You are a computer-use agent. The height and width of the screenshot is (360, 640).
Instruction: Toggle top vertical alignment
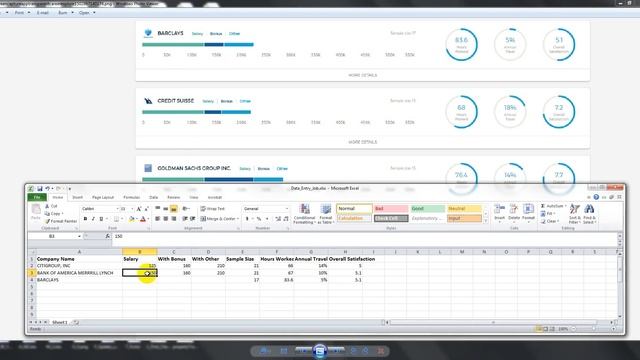[158, 209]
